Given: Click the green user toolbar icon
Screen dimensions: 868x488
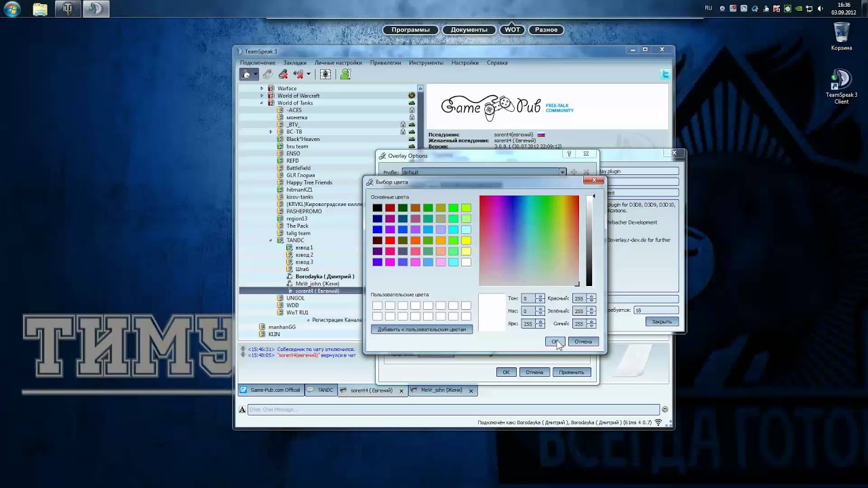Looking at the screenshot, I should [345, 74].
